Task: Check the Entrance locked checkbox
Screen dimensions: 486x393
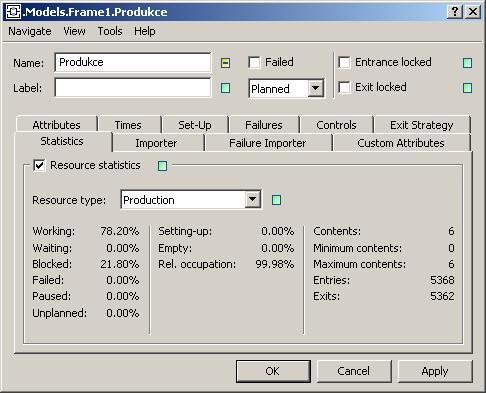Action: tap(344, 62)
